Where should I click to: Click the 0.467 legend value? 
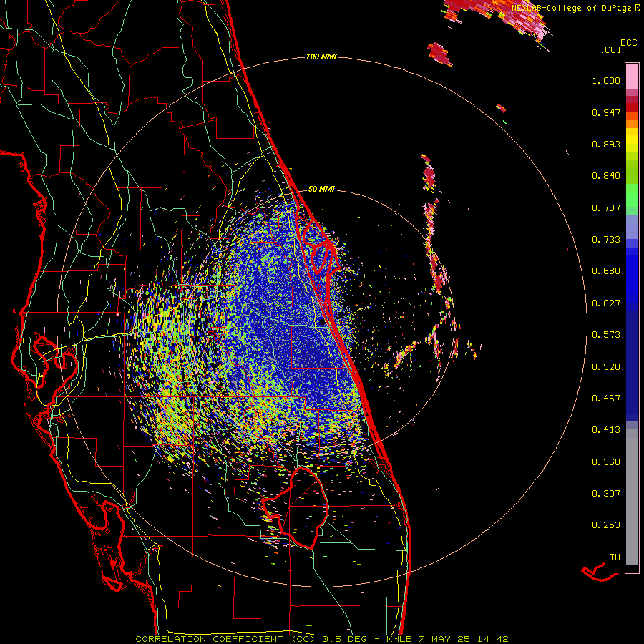click(606, 399)
